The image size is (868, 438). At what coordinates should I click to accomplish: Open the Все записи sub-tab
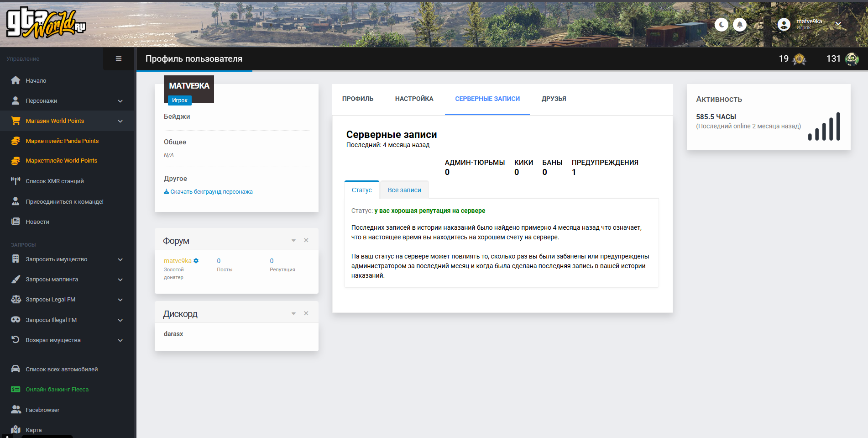point(404,190)
